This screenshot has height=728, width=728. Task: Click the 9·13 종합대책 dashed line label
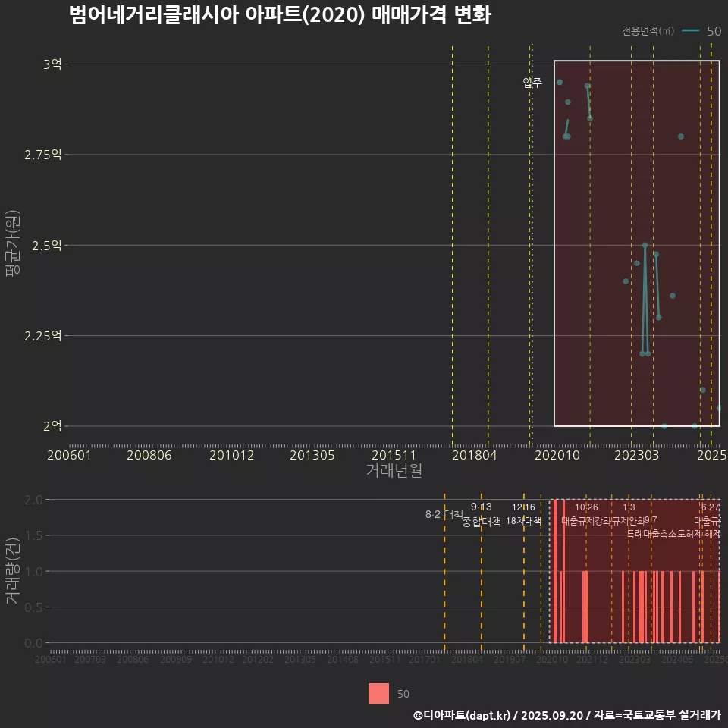[x=481, y=514]
